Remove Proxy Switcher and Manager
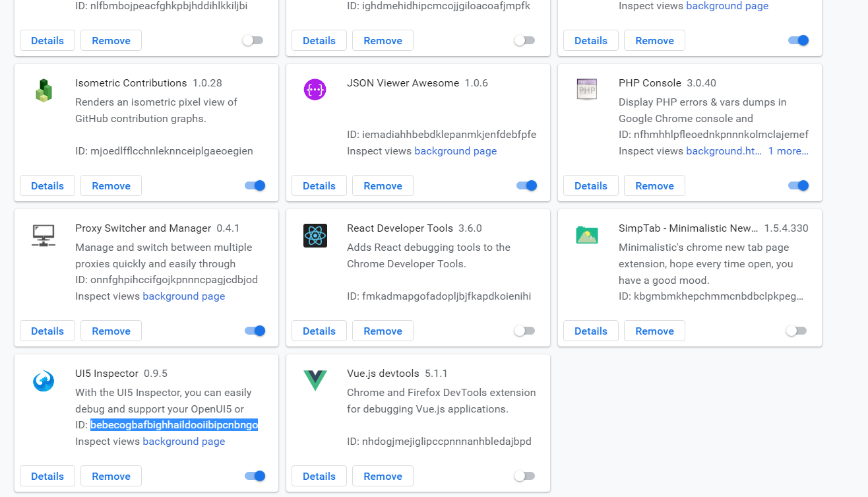Screen dimensions: 868x497 point(111,331)
